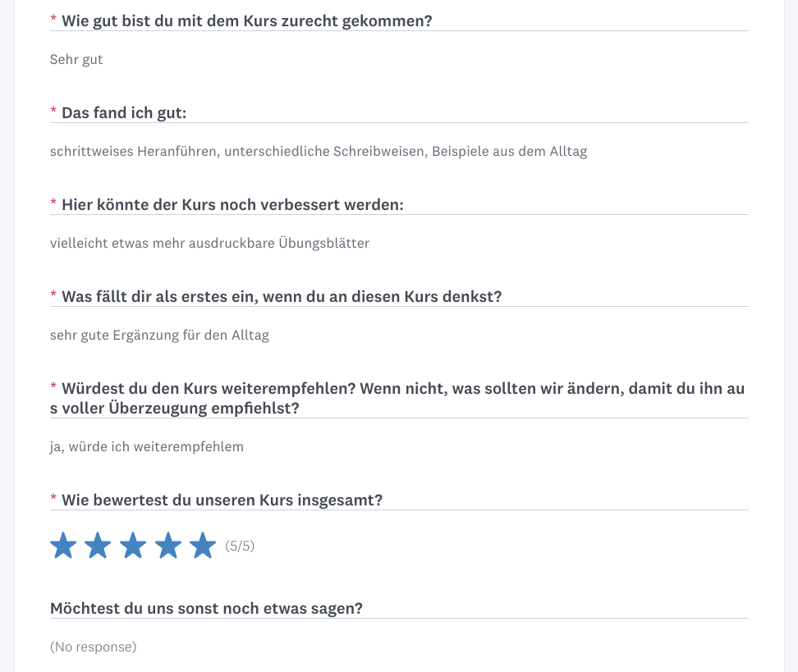Select the answer starting with 'schrittweises Heranführen'
Viewport: 798px width, 672px height.
[x=319, y=152]
